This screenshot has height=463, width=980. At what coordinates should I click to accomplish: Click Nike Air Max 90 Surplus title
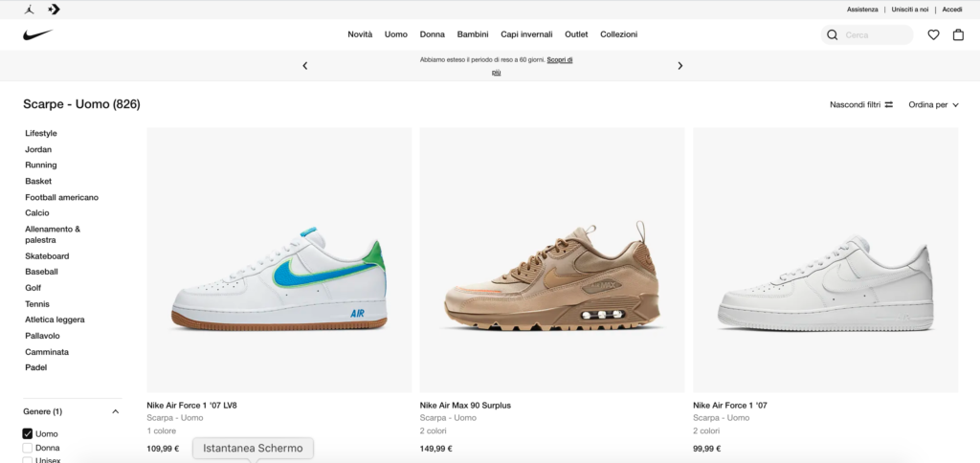pyautogui.click(x=465, y=406)
